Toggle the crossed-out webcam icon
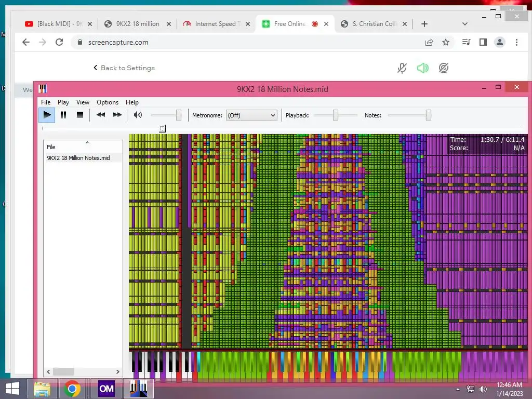Image resolution: width=532 pixels, height=399 pixels. click(444, 68)
